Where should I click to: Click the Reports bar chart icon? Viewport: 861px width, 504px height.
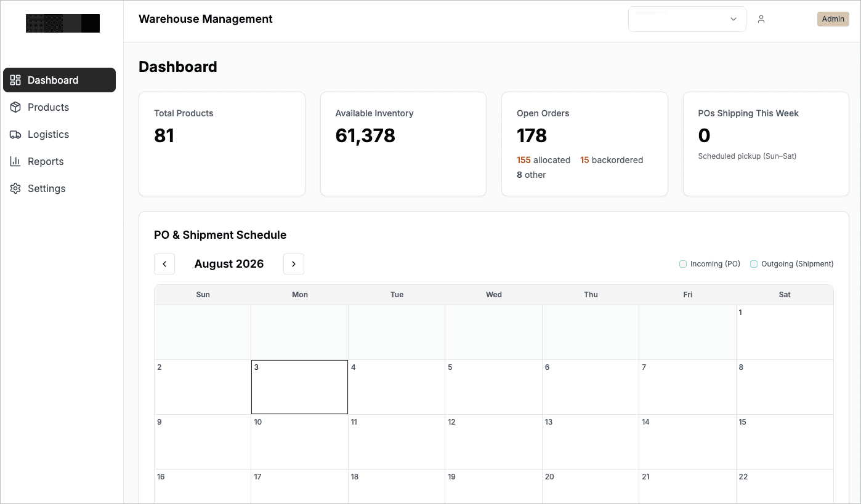point(16,161)
